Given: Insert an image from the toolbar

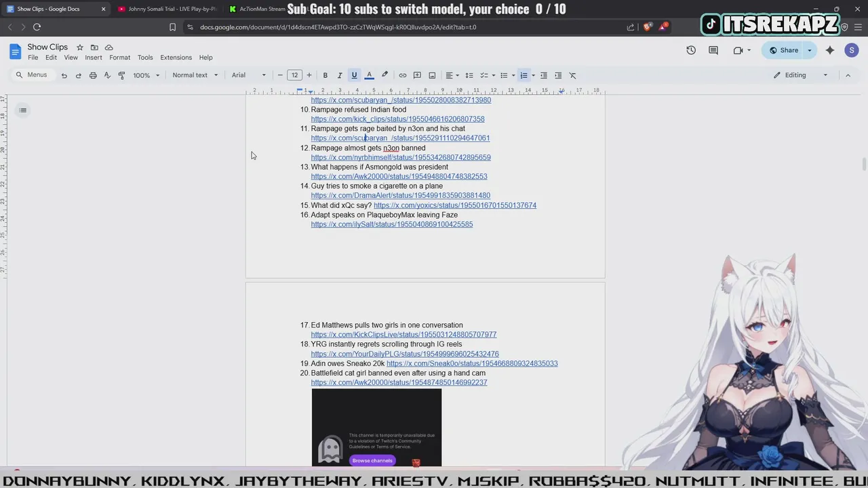Looking at the screenshot, I should point(432,75).
